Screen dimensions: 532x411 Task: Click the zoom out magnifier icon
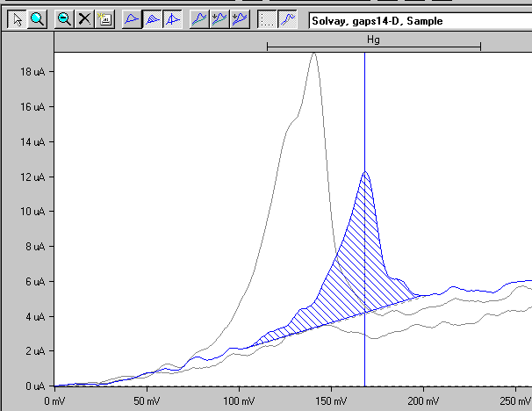click(x=64, y=19)
